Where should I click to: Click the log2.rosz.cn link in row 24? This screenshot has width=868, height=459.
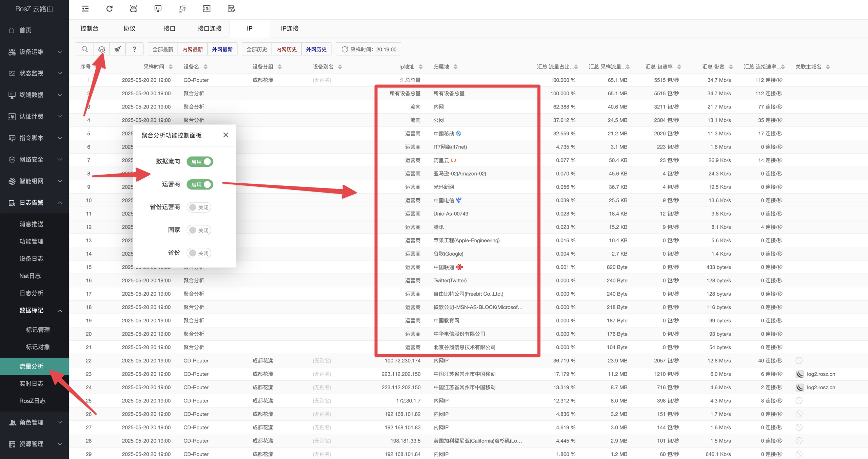click(821, 387)
